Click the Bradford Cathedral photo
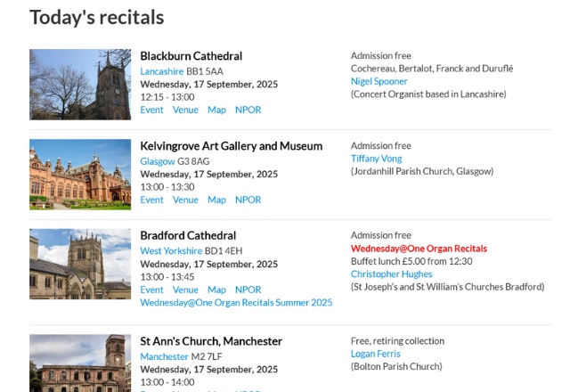The height and width of the screenshot is (392, 570). (80, 264)
